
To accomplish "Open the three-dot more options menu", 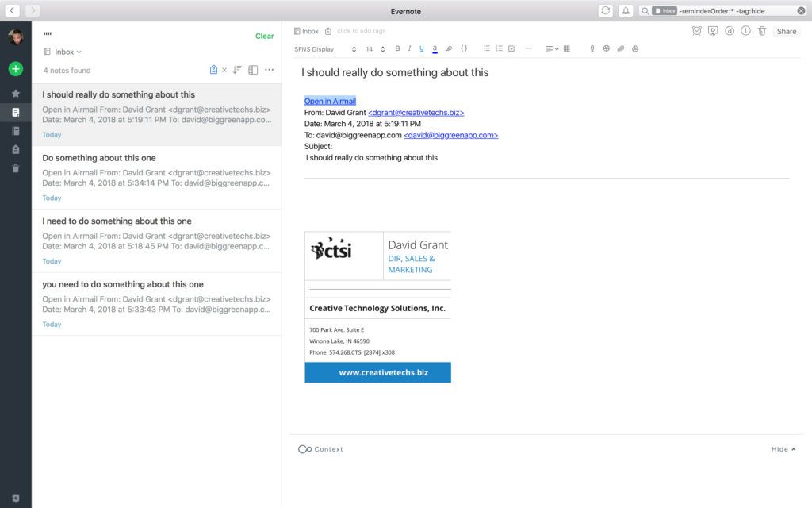I will (x=269, y=70).
